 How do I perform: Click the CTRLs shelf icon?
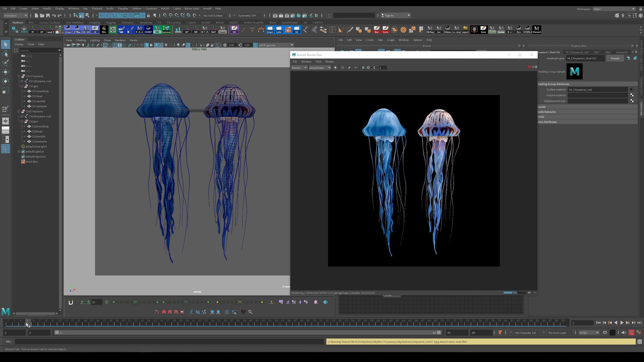coord(77,29)
